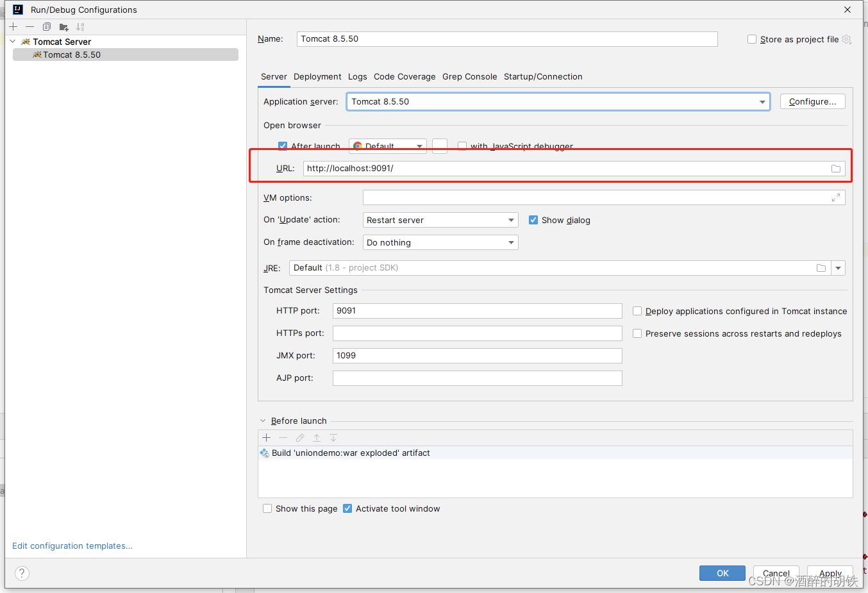Screen dimensions: 868x593
Task: Switch to the Grep Console tab
Action: click(470, 76)
